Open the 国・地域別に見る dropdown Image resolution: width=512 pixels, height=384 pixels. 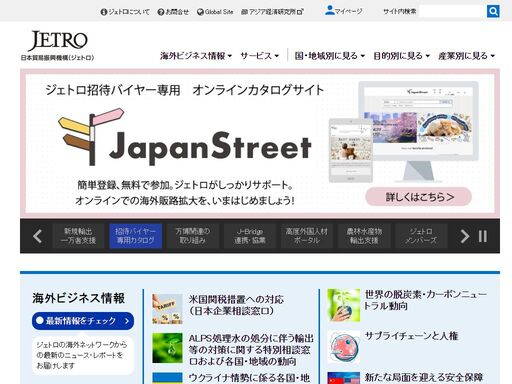point(330,56)
